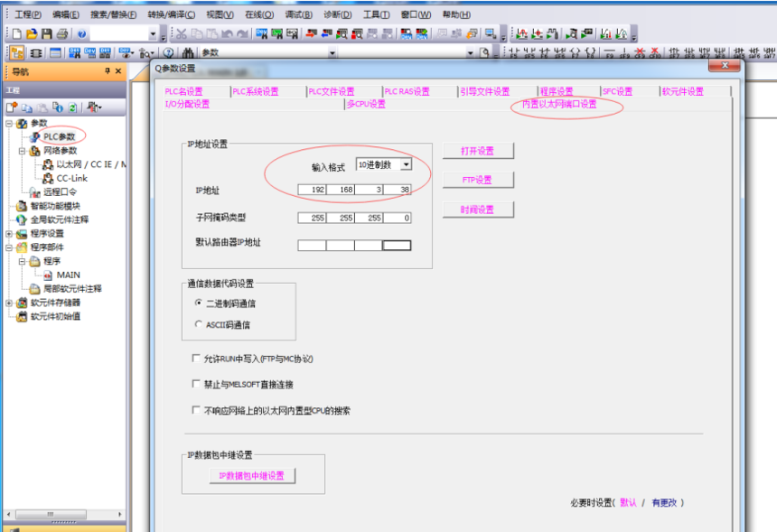Click the new data icon in project panel
Screen dimensions: 777x532
12,107
